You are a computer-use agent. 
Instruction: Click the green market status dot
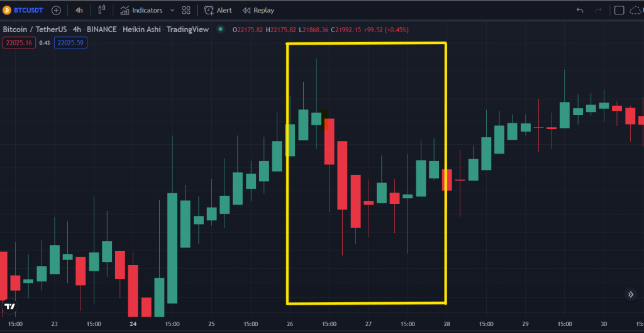pyautogui.click(x=221, y=29)
